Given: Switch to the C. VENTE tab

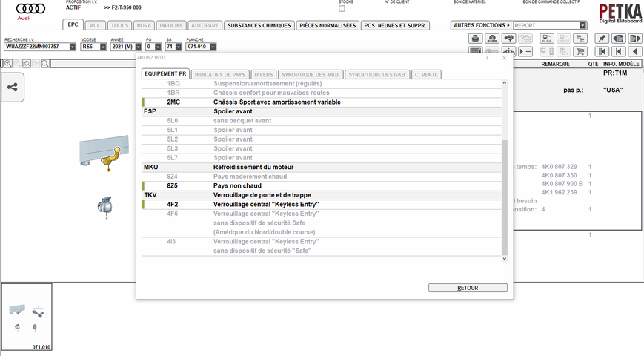Looking at the screenshot, I should [x=426, y=75].
